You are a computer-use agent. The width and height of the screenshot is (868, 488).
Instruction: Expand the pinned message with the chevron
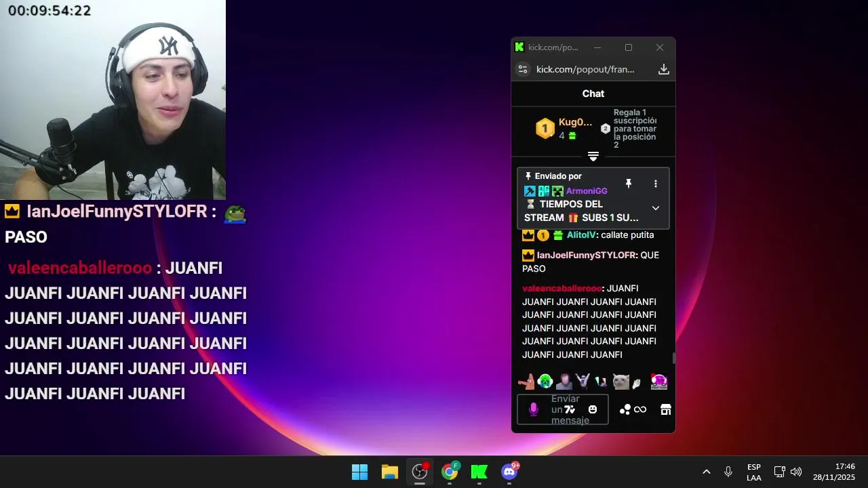click(x=655, y=208)
